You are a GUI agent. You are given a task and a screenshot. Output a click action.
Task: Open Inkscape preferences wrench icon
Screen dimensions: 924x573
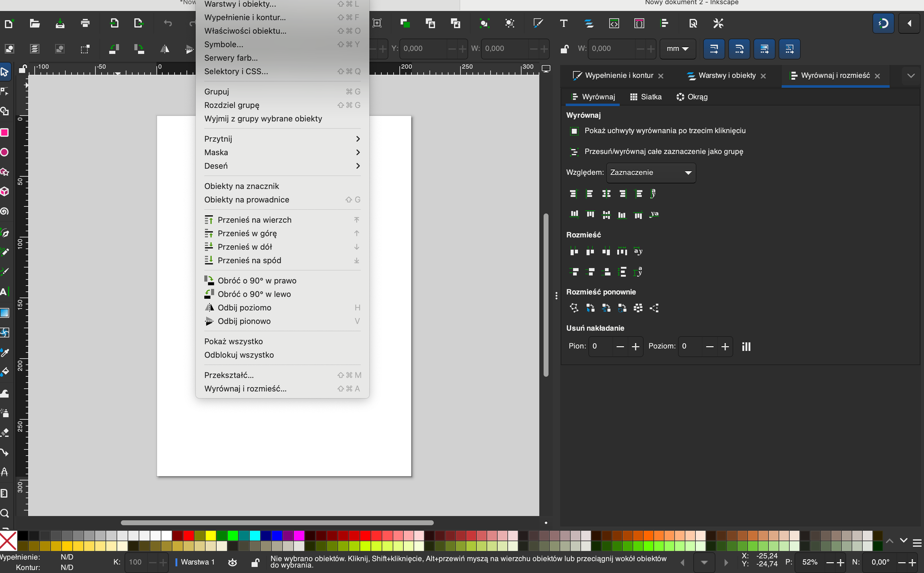click(x=718, y=23)
